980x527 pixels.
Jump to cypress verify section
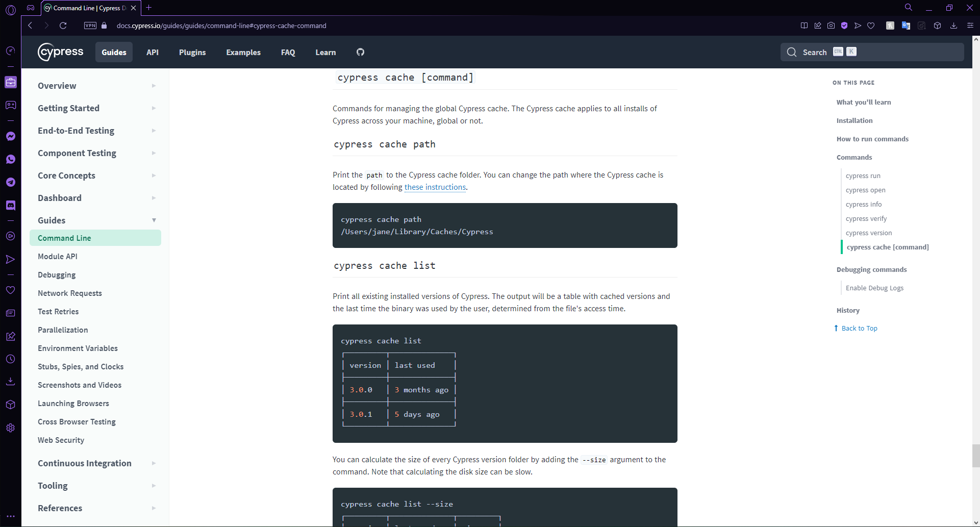(866, 218)
